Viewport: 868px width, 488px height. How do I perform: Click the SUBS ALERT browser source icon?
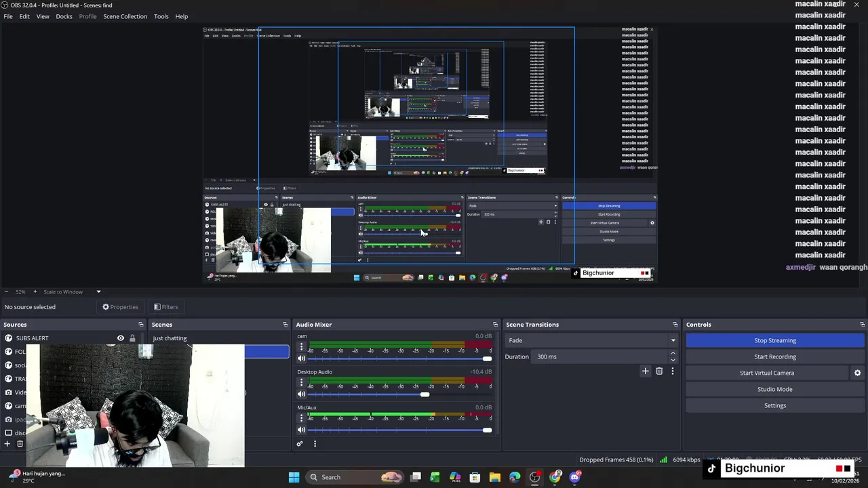click(8, 338)
